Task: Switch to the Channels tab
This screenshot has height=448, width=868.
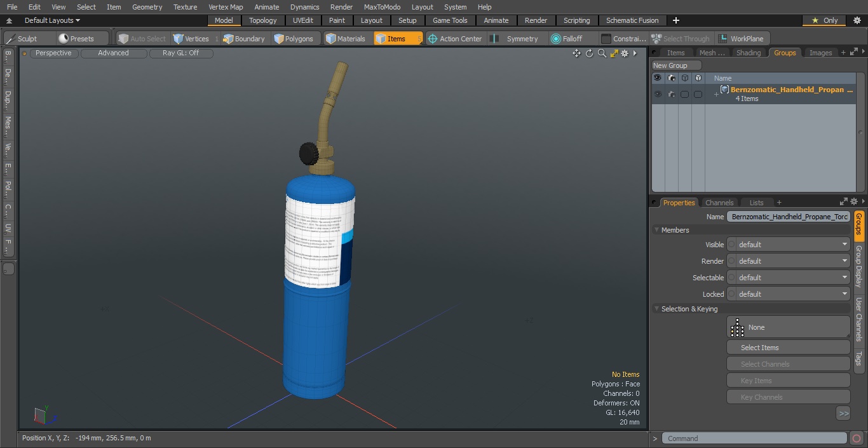Action: [x=719, y=203]
